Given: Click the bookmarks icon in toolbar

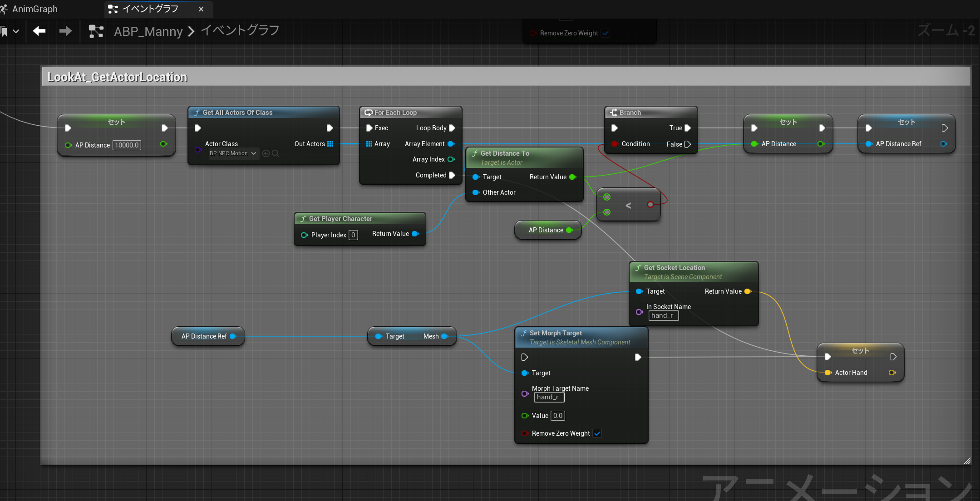Looking at the screenshot, I should (x=5, y=31).
